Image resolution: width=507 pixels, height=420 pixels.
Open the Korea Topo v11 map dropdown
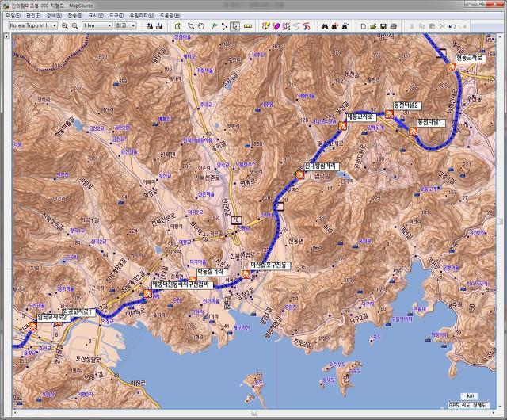[33, 25]
